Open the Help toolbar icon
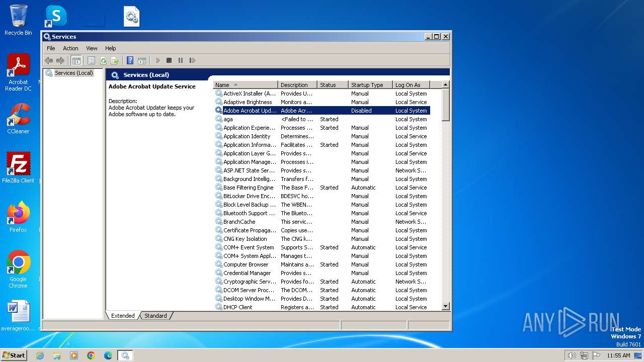The image size is (644, 362). click(130, 60)
